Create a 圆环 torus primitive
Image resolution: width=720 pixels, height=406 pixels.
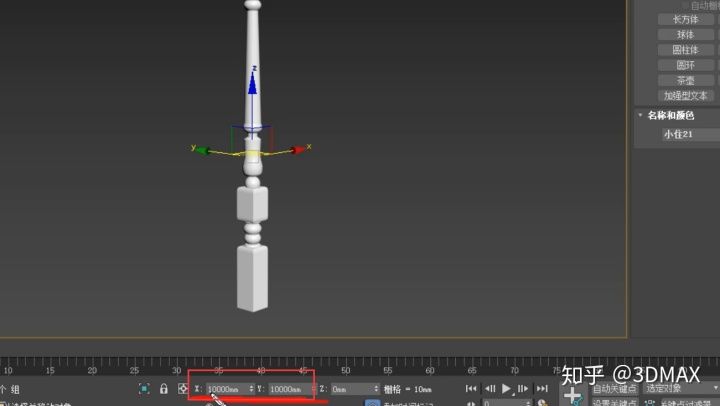(686, 65)
